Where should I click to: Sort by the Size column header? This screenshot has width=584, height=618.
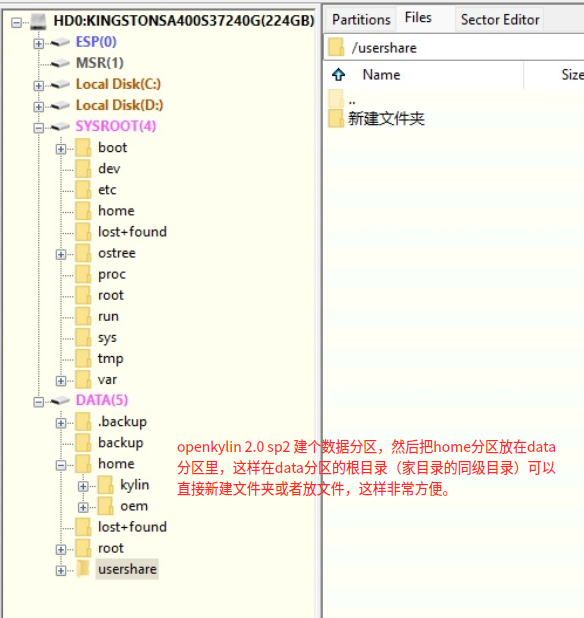tap(572, 74)
